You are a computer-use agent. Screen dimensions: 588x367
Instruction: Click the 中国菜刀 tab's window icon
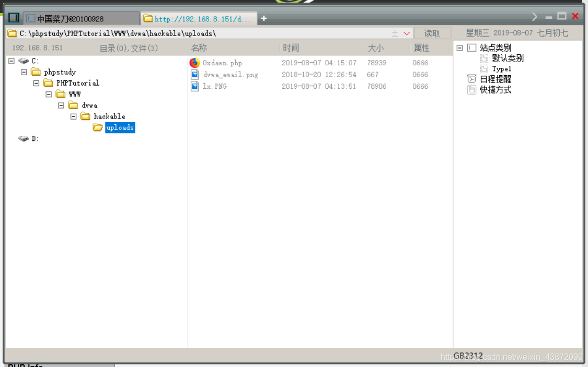click(31, 18)
